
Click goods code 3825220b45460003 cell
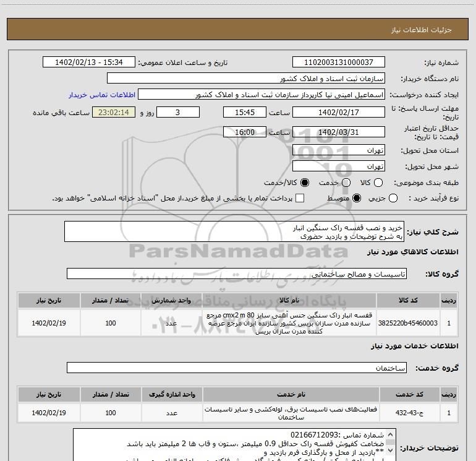(408, 323)
